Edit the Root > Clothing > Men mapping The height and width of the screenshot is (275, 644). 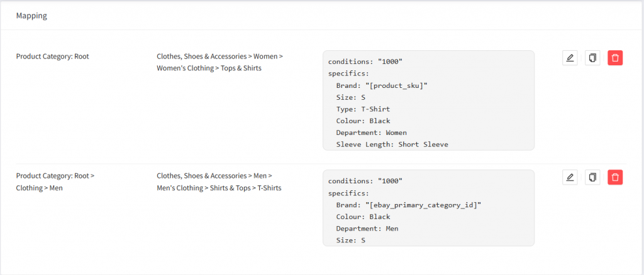pos(570,178)
